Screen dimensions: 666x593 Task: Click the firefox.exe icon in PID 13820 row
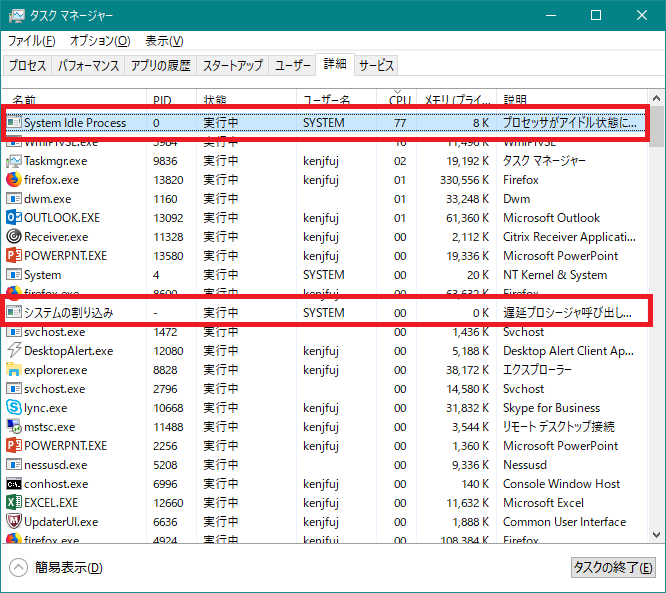point(14,180)
